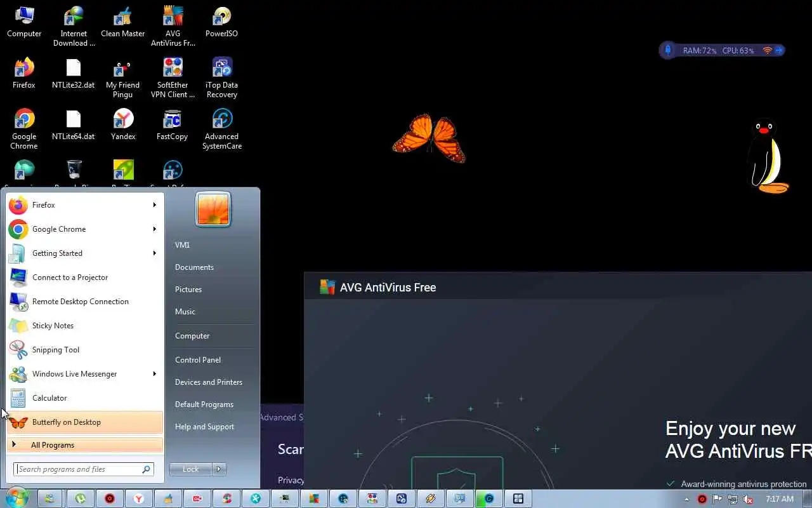The image size is (812, 508).
Task: Click the Lock button
Action: [x=191, y=469]
